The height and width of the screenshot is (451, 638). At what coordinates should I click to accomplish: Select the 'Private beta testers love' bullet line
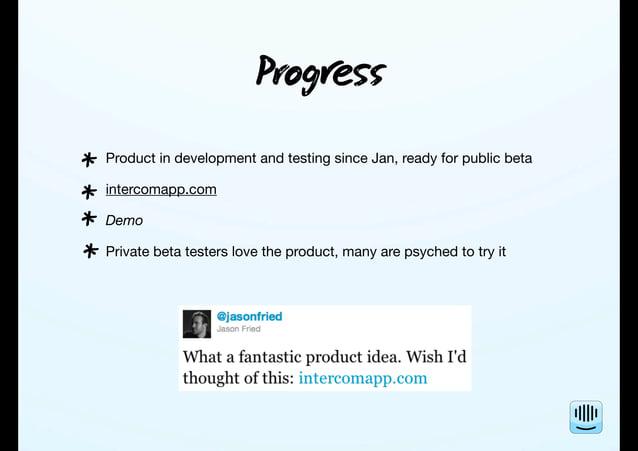click(306, 252)
